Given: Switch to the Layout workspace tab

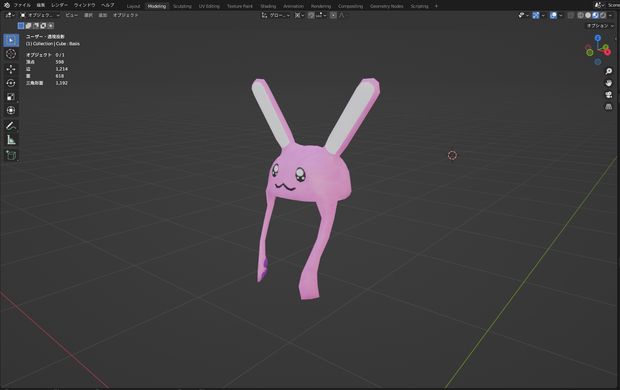Looking at the screenshot, I should 133,6.
